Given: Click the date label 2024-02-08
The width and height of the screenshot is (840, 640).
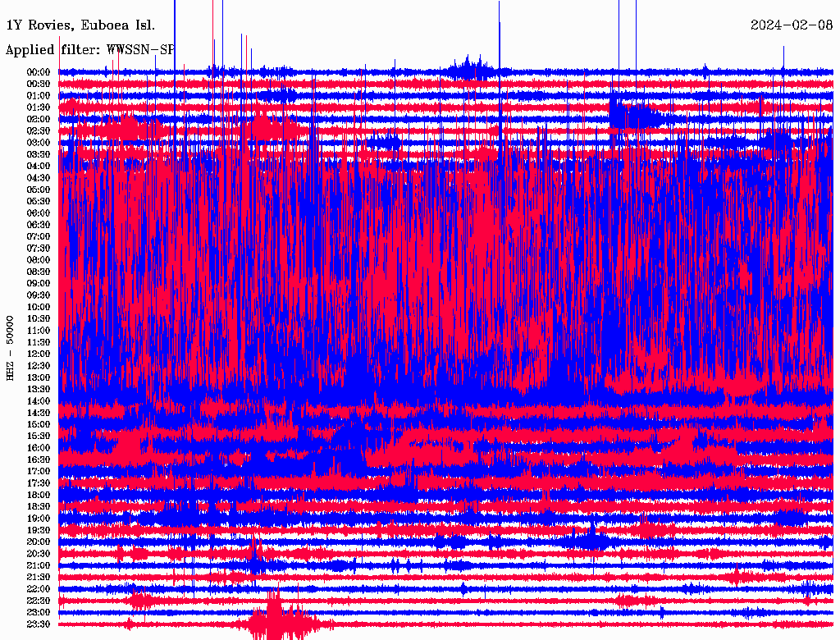Looking at the screenshot, I should pos(791,25).
